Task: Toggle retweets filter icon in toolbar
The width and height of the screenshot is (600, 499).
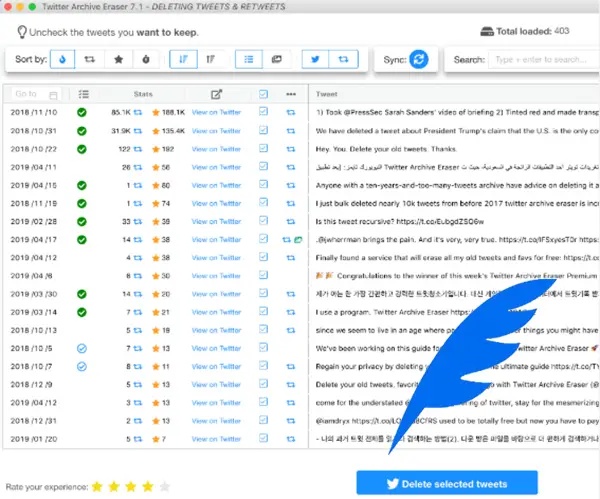Action: tap(344, 59)
